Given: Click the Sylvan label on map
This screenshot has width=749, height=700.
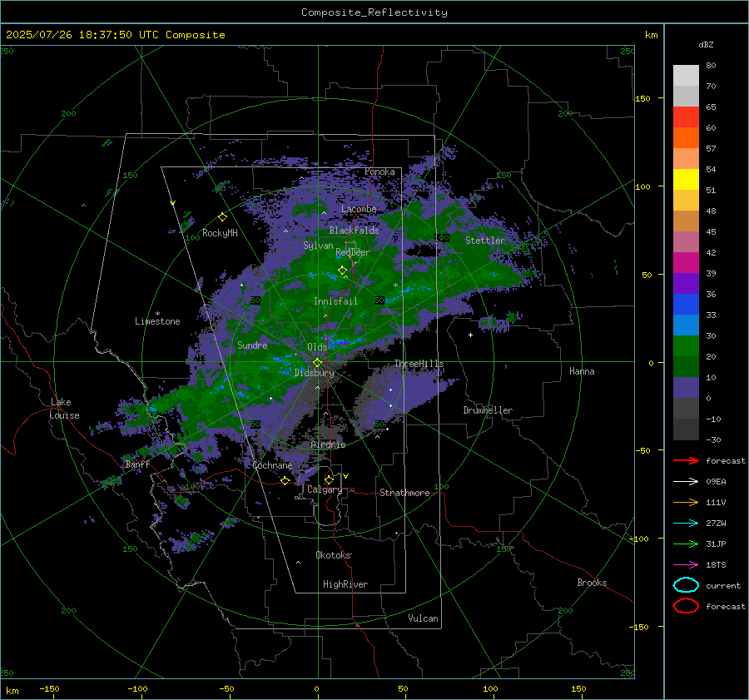Looking at the screenshot, I should pyautogui.click(x=318, y=246).
